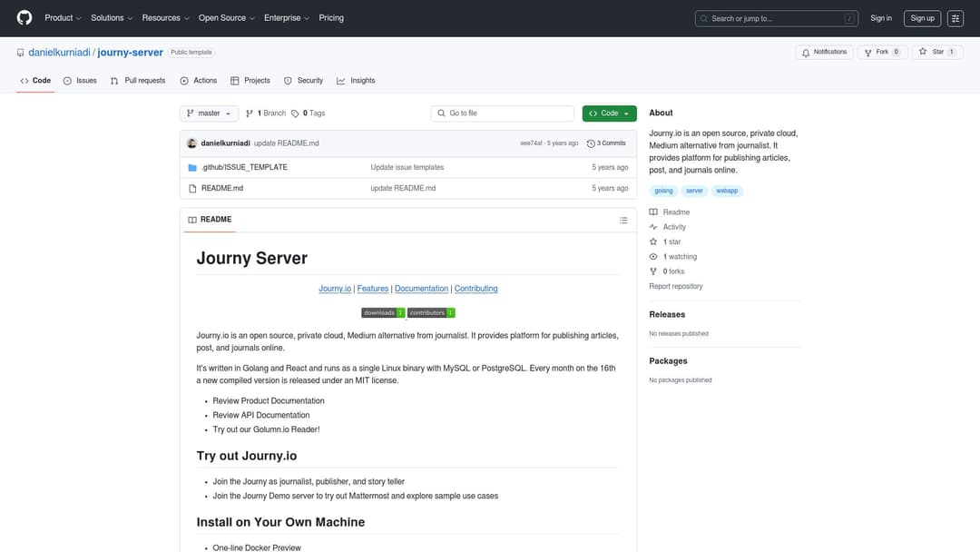This screenshot has width=980, height=552.
Task: Expand the green Code dropdown button
Action: tap(610, 113)
